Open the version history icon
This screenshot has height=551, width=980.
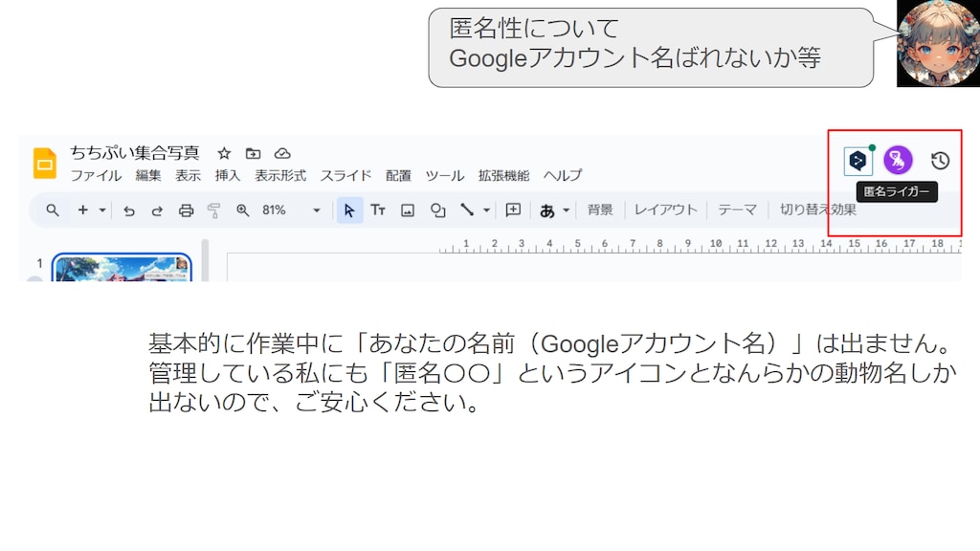(939, 162)
